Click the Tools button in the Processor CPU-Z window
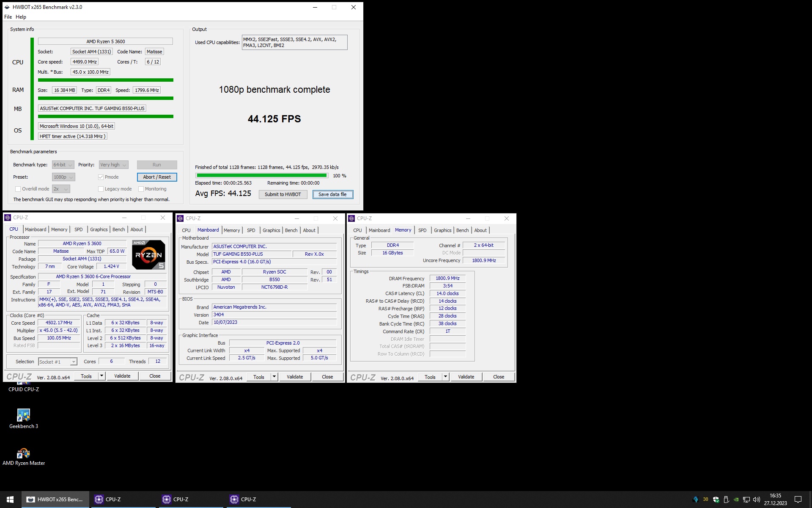 [x=86, y=376]
